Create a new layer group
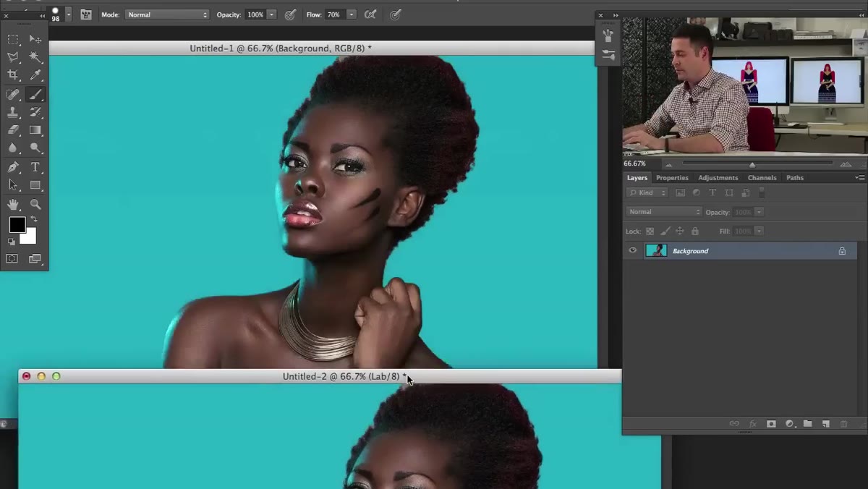The height and width of the screenshot is (489, 868). point(807,424)
